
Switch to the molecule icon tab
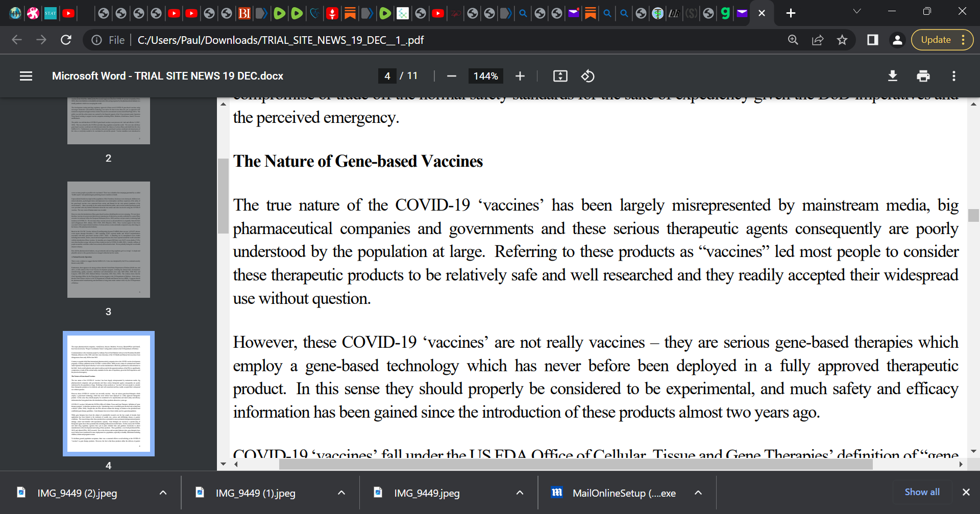[403, 13]
